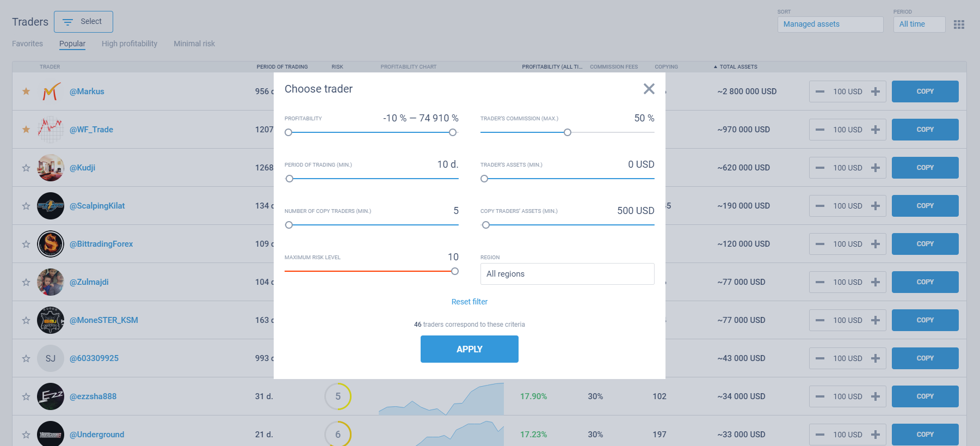Viewport: 980px width, 446px height.
Task: Open the Period dropdown All time
Action: coord(919,25)
